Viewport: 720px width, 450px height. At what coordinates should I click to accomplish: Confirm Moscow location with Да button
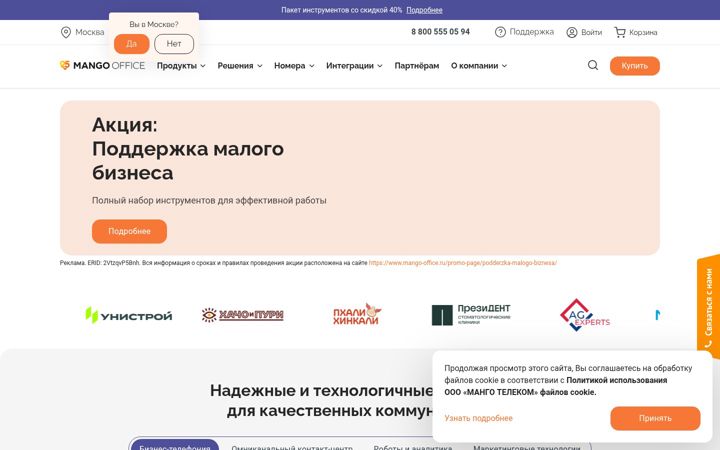pos(131,44)
